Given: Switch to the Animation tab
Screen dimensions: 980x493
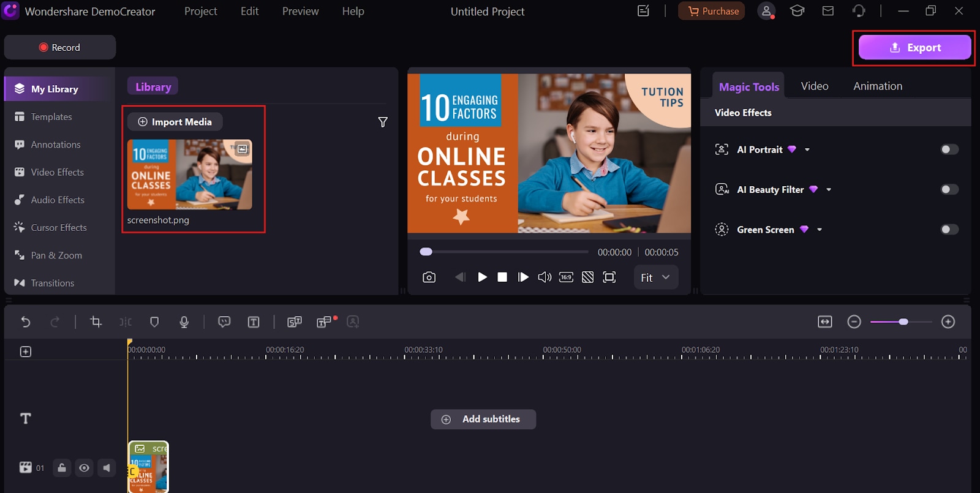Looking at the screenshot, I should [x=878, y=86].
